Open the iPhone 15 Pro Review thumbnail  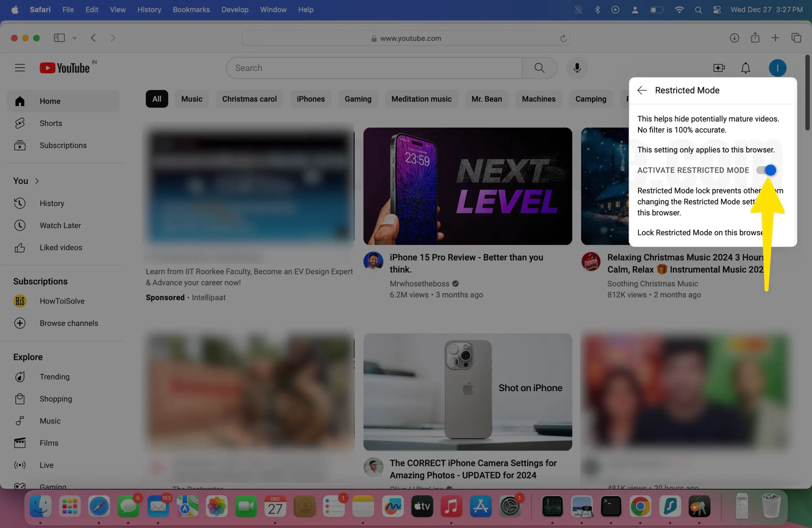click(468, 186)
